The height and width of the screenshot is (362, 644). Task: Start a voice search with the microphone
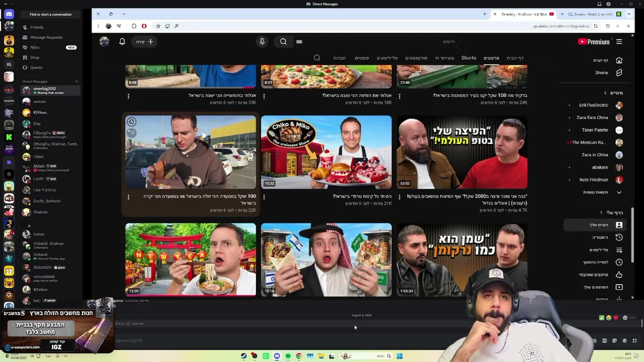point(262,42)
